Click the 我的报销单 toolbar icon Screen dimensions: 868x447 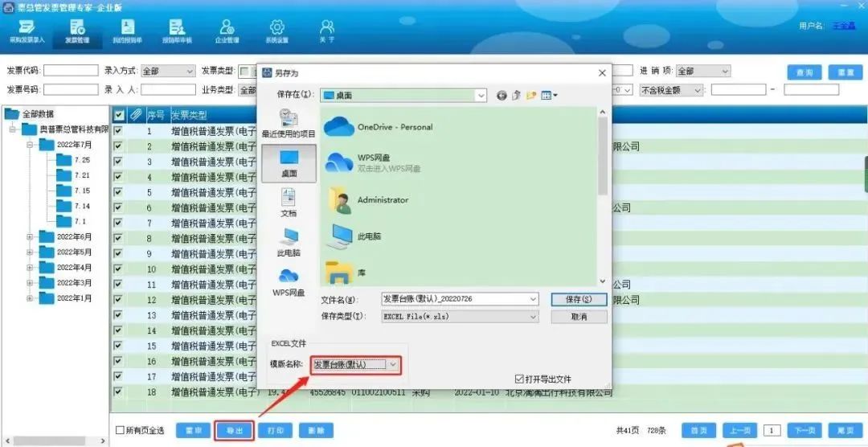127,31
